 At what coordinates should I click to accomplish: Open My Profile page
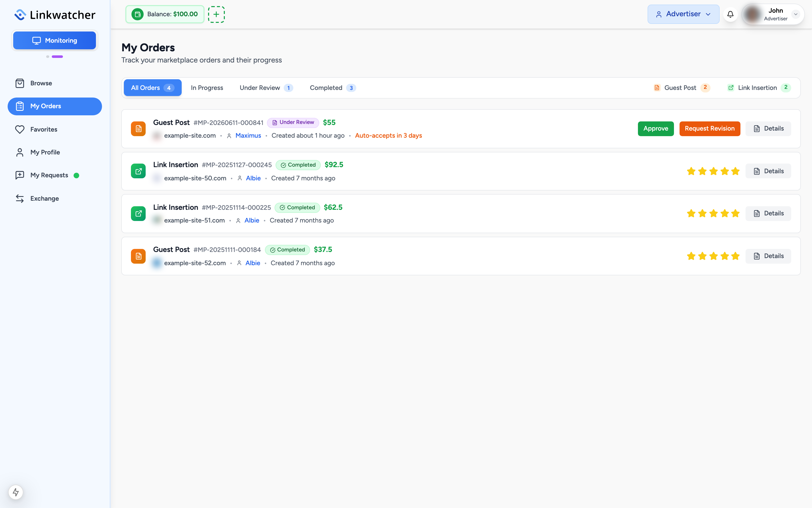pos(55,152)
